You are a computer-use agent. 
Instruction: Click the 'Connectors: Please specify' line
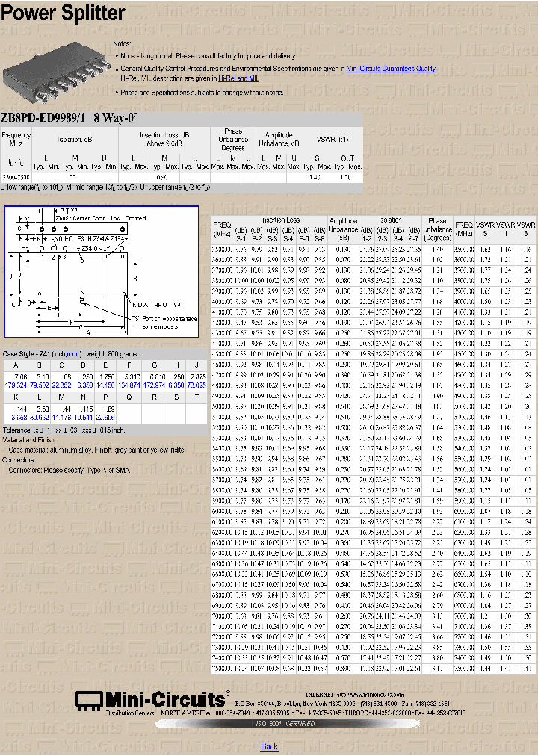coord(69,470)
